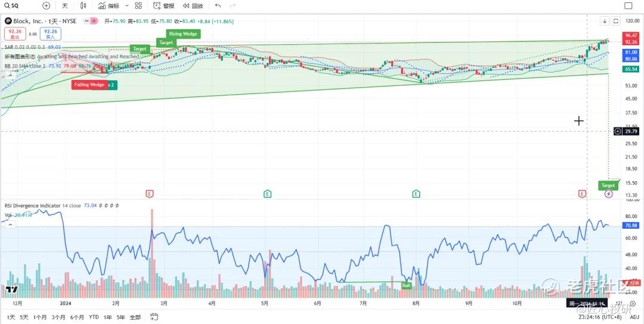The height and width of the screenshot is (324, 644).
Task: Select the SAR indicator legend
Action: coord(32,48)
